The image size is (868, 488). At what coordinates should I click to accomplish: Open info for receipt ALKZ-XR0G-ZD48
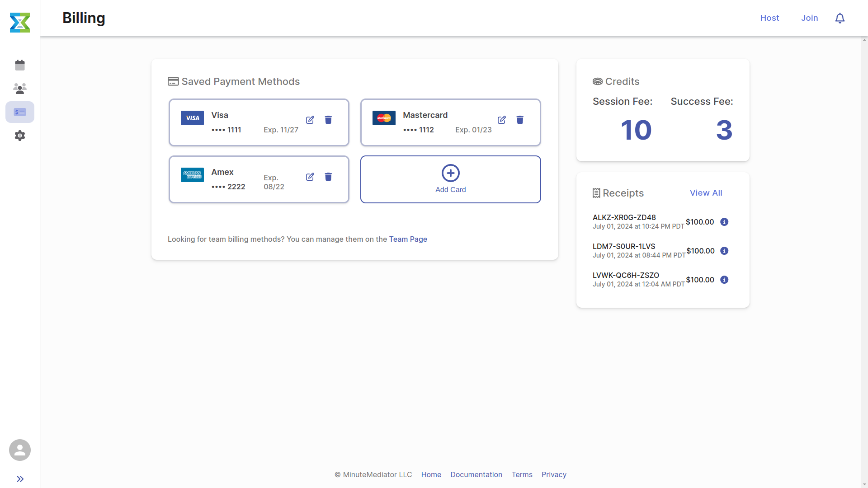724,222
